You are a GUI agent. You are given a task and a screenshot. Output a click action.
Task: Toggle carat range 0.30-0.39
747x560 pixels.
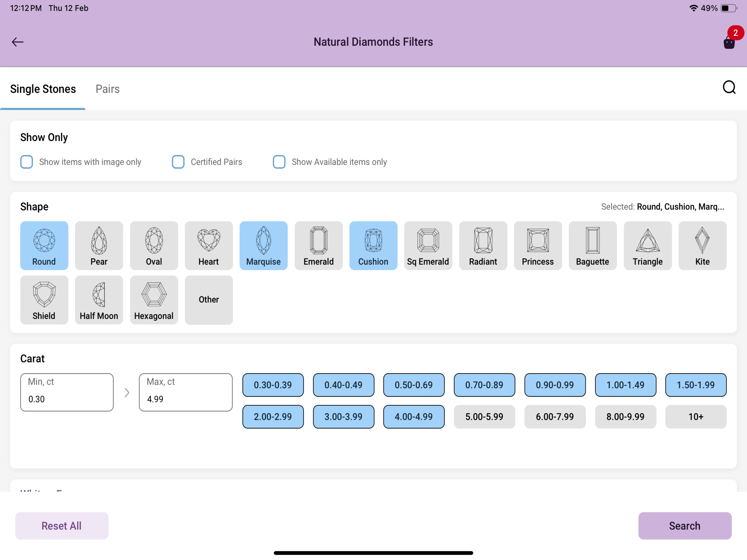pyautogui.click(x=273, y=385)
